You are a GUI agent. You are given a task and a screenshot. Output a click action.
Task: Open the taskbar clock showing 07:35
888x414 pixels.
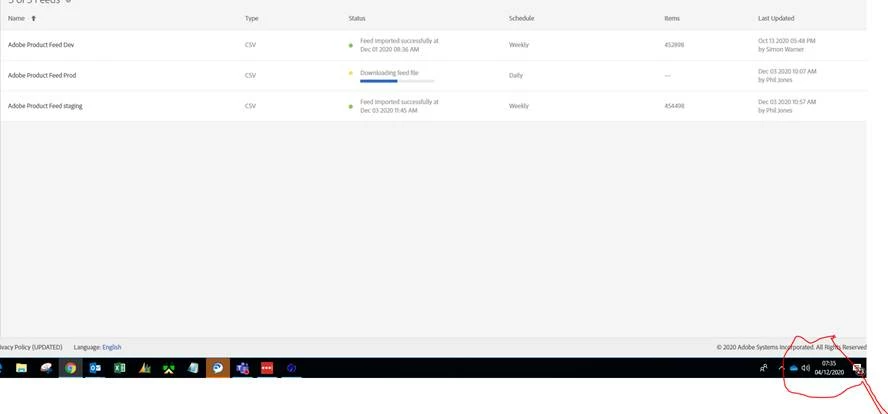tap(829, 368)
